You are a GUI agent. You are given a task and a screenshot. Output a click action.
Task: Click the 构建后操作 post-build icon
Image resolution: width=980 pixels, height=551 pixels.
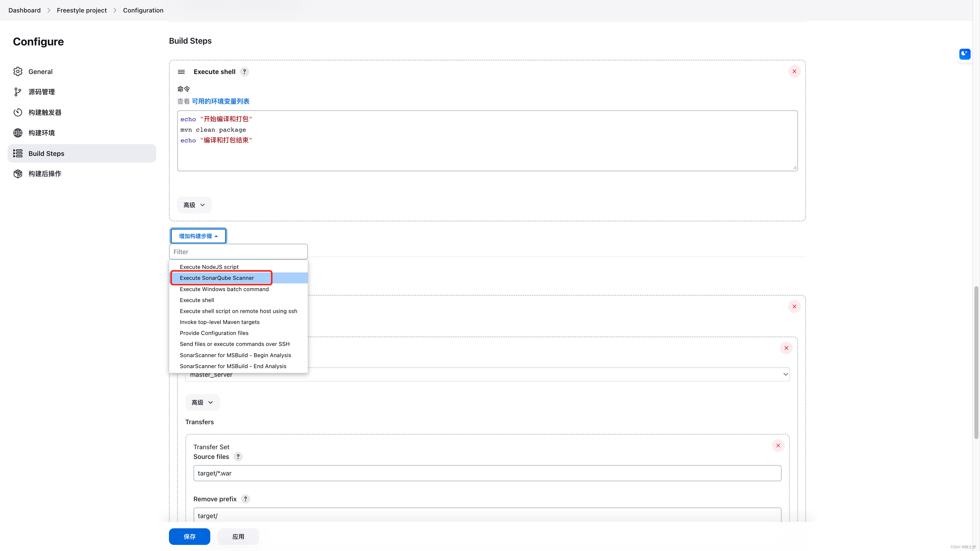[x=18, y=173]
